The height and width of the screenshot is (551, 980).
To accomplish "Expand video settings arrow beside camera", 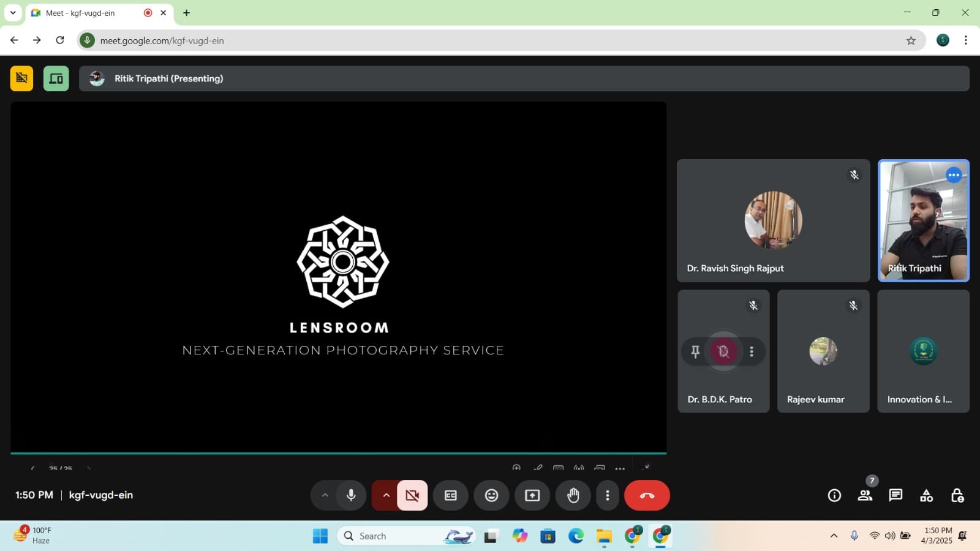I will [x=386, y=495].
